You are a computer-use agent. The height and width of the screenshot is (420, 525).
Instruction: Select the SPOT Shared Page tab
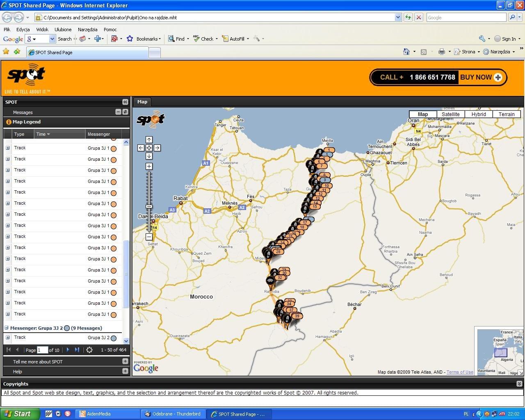(x=87, y=52)
